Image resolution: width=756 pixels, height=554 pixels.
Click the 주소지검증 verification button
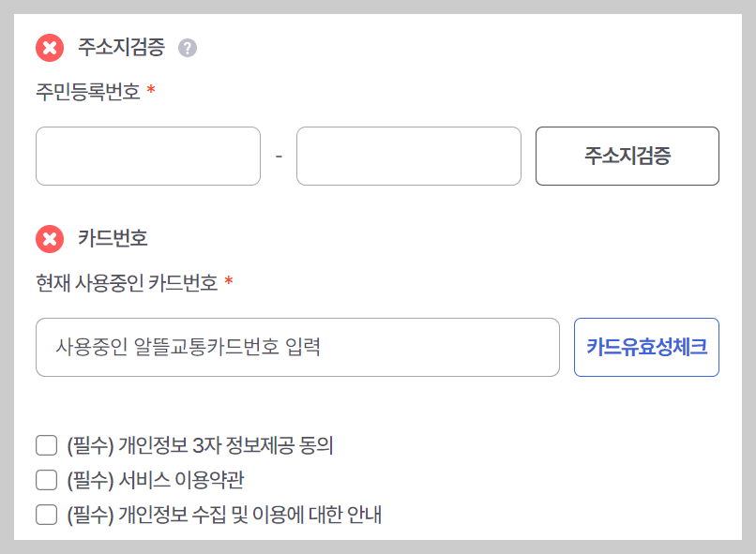click(x=627, y=156)
